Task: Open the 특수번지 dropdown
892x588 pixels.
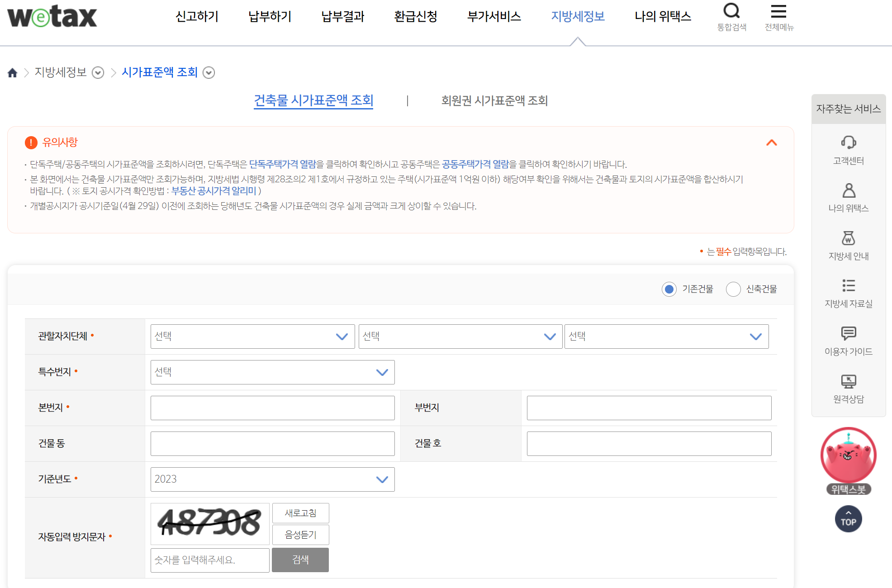Action: pos(272,372)
